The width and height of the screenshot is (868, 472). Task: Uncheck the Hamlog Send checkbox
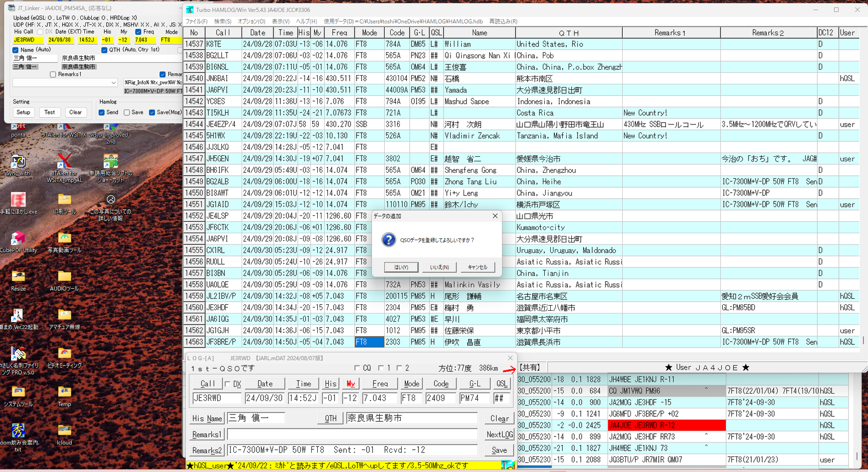(x=101, y=112)
